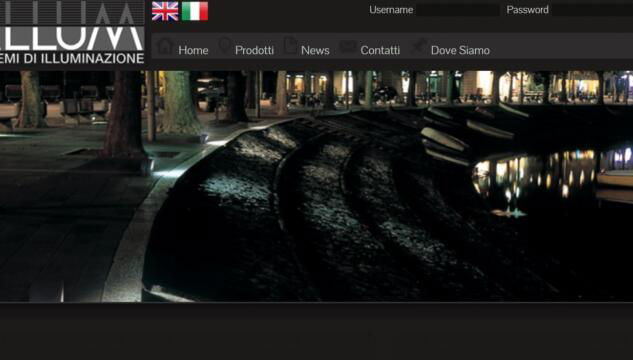Click the lightbulb icon beside Prodotti
This screenshot has height=360, width=633.
(x=224, y=46)
